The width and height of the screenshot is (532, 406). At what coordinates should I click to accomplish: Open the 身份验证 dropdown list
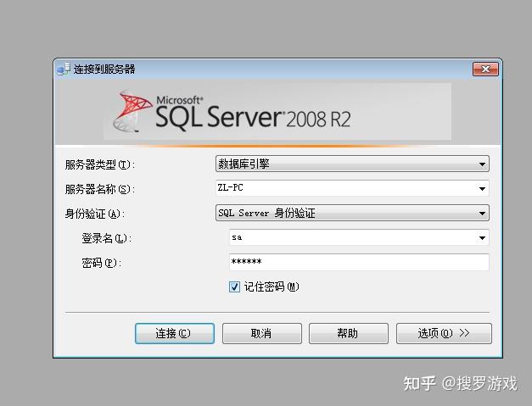352,213
